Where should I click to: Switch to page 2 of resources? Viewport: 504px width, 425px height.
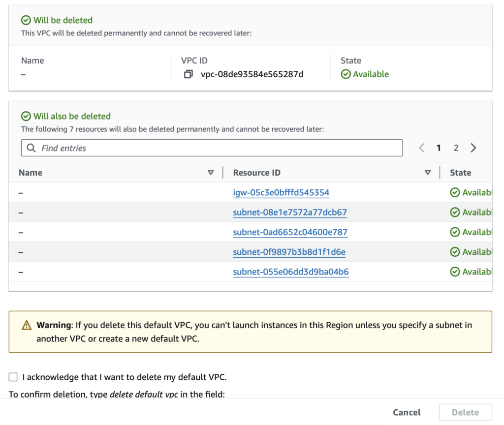[456, 148]
